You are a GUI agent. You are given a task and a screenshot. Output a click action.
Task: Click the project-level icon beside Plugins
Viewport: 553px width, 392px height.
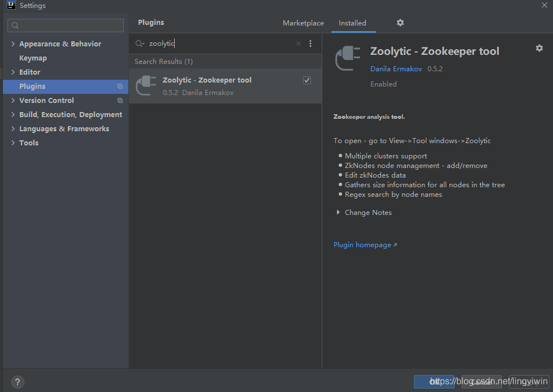pyautogui.click(x=120, y=87)
